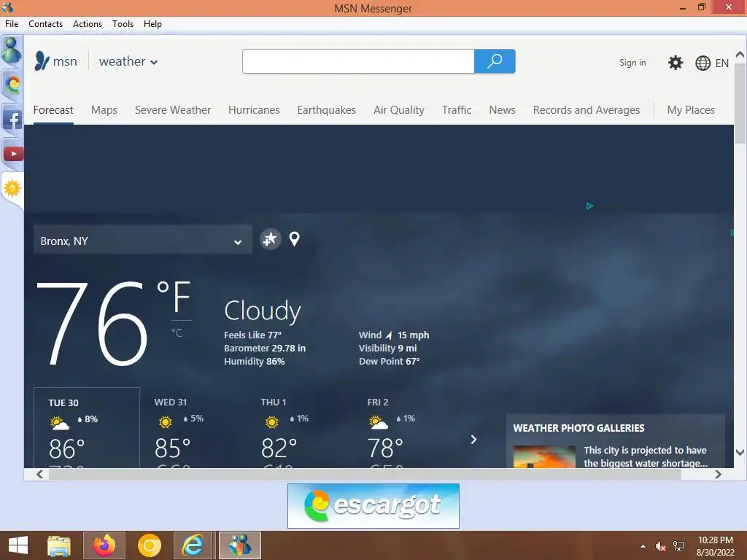Open the My Places tab

[691, 110]
